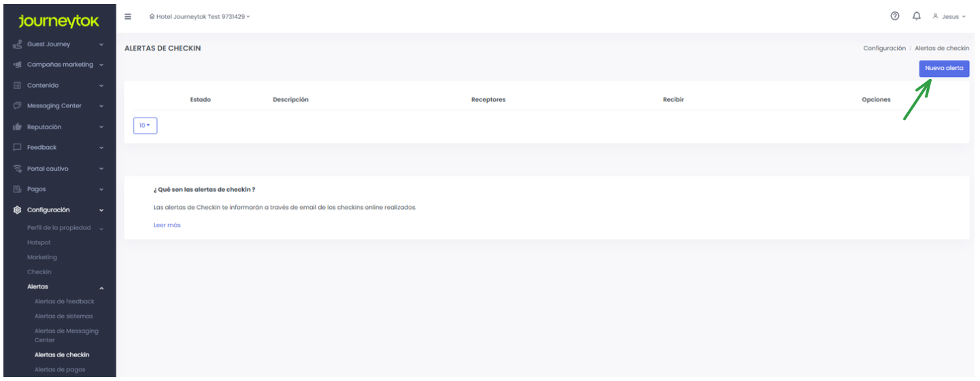Screen dimensions: 980x381
Task: Click the Portal cautivo wifi icon
Action: pos(18,169)
